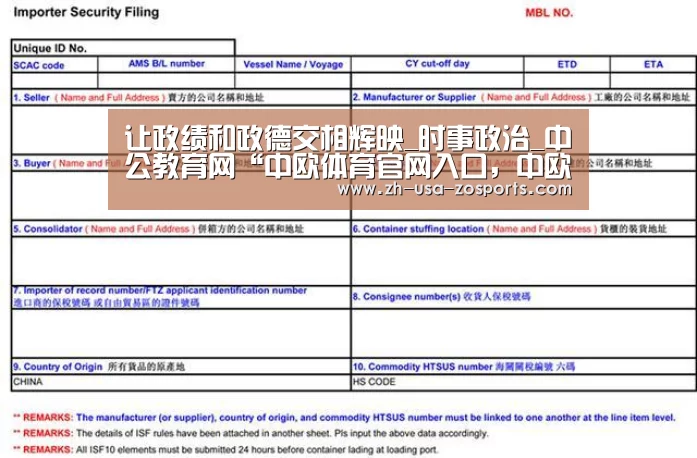This screenshot has height=458, width=697.
Task: Click the "3. Buyer" section label
Action: tap(32, 163)
